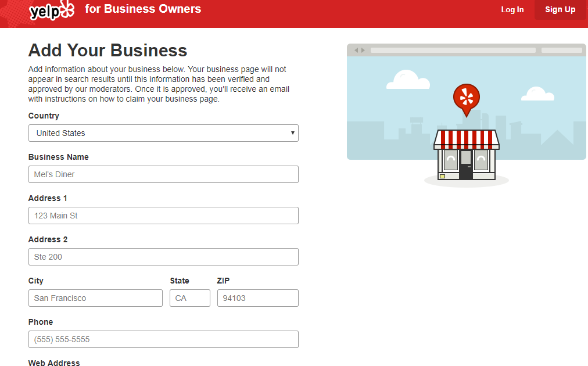Click the smaller right cloud in illustration

pos(537,94)
